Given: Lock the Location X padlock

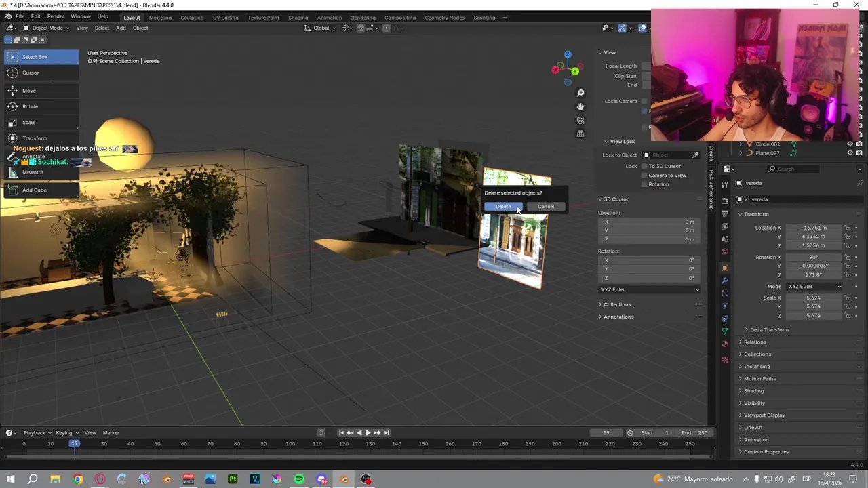Looking at the screenshot, I should (848, 228).
